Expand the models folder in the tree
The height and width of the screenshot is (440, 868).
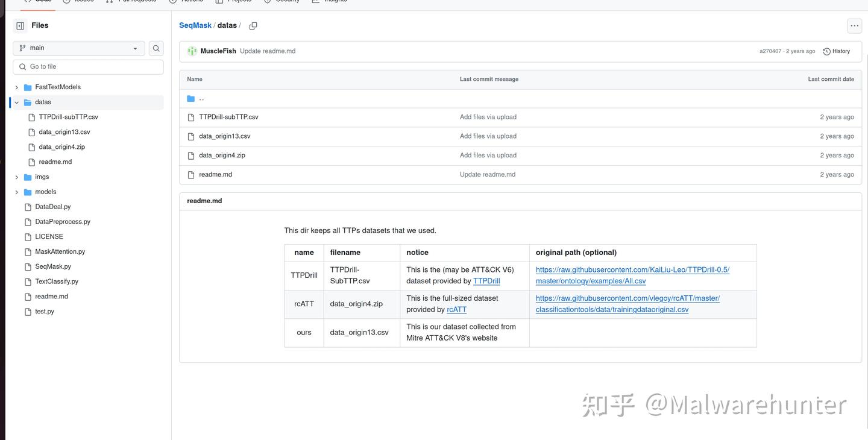[16, 192]
